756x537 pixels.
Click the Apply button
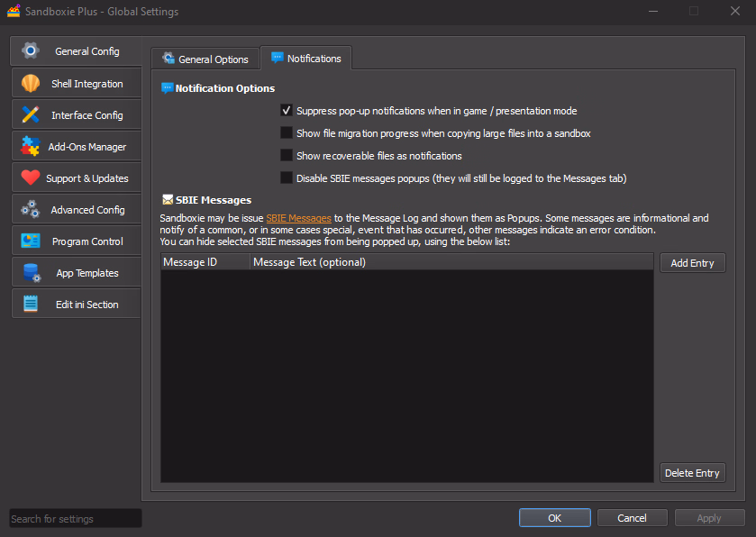[709, 518]
